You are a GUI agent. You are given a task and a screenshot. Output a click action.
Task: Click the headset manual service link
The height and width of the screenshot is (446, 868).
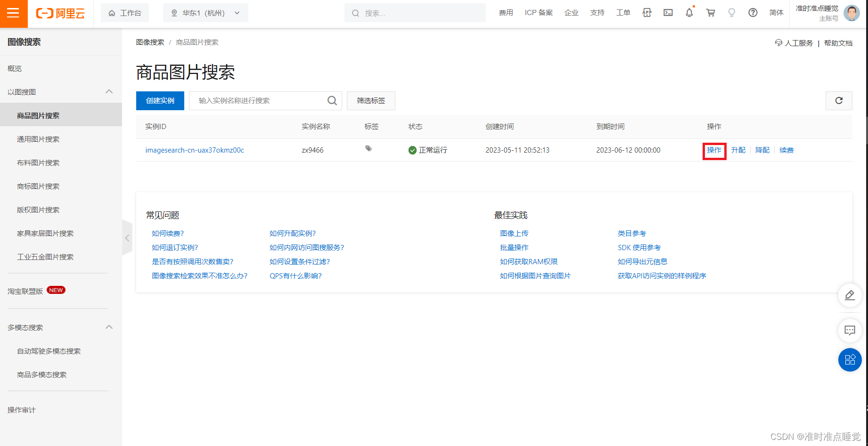point(794,43)
